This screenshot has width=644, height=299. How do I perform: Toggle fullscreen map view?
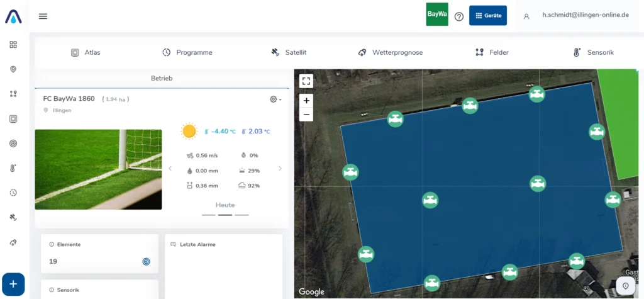306,81
